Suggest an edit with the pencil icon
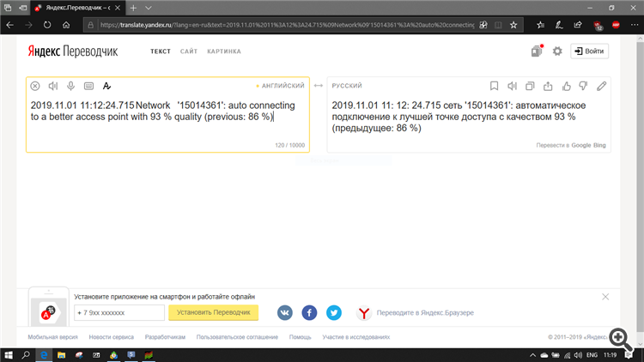The image size is (644, 362). [x=601, y=86]
